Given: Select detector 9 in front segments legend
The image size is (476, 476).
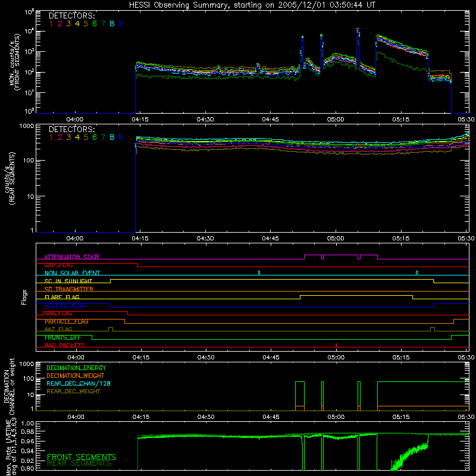Looking at the screenshot, I should [121, 24].
